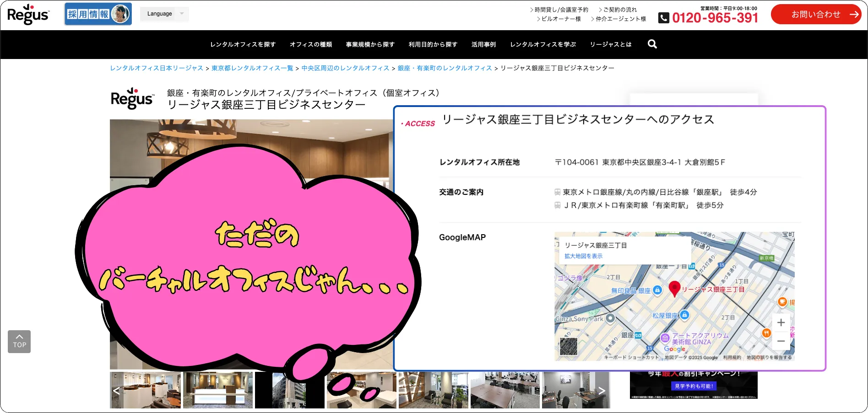Click the TOP back-to-top button
The width and height of the screenshot is (868, 413).
coord(19,342)
